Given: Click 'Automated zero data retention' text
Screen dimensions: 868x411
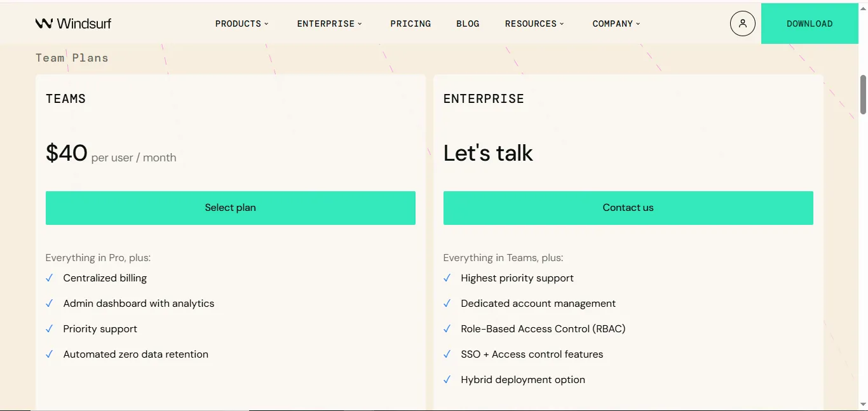Looking at the screenshot, I should [136, 354].
